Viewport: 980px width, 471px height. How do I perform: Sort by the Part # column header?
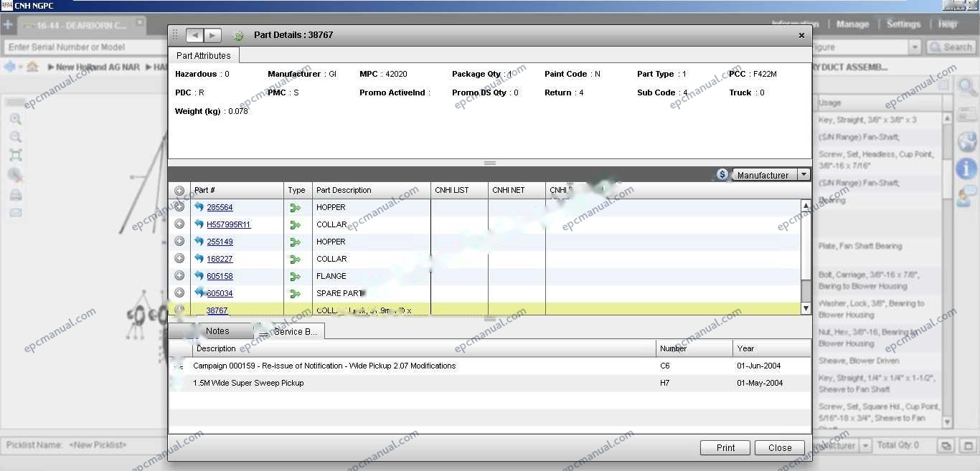[x=237, y=190]
